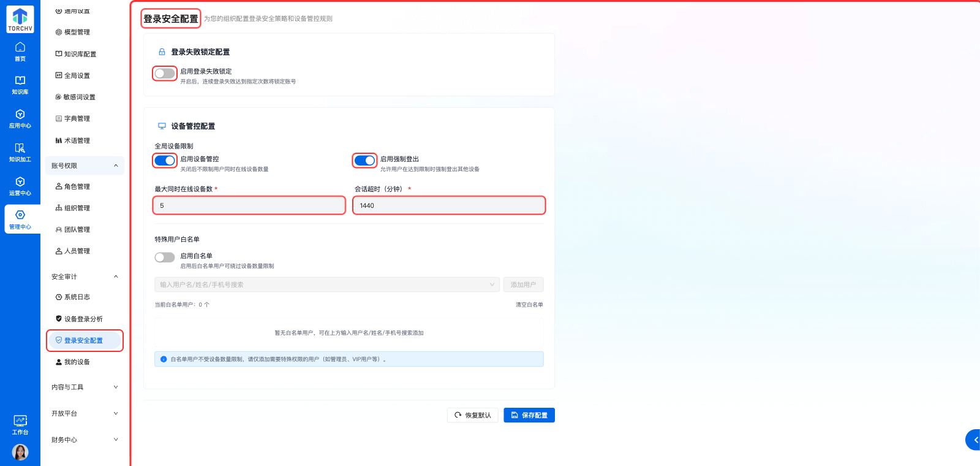Open 知识库 in left rail
The width and height of the screenshot is (980, 466).
point(20,85)
